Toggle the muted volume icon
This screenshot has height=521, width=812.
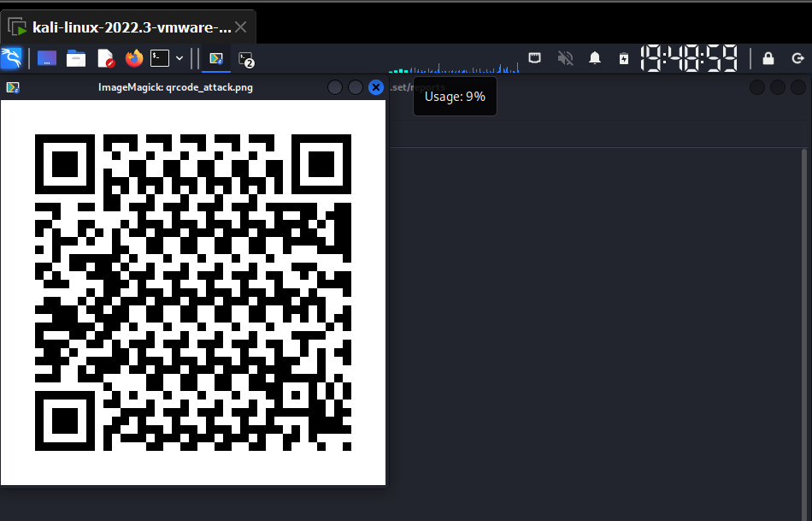pyautogui.click(x=565, y=58)
